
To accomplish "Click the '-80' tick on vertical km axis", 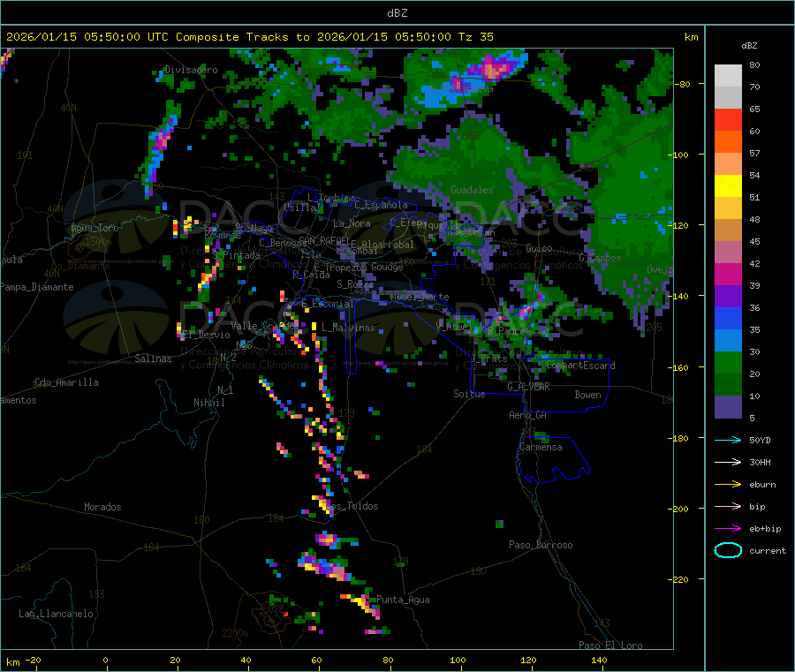I will (x=683, y=84).
